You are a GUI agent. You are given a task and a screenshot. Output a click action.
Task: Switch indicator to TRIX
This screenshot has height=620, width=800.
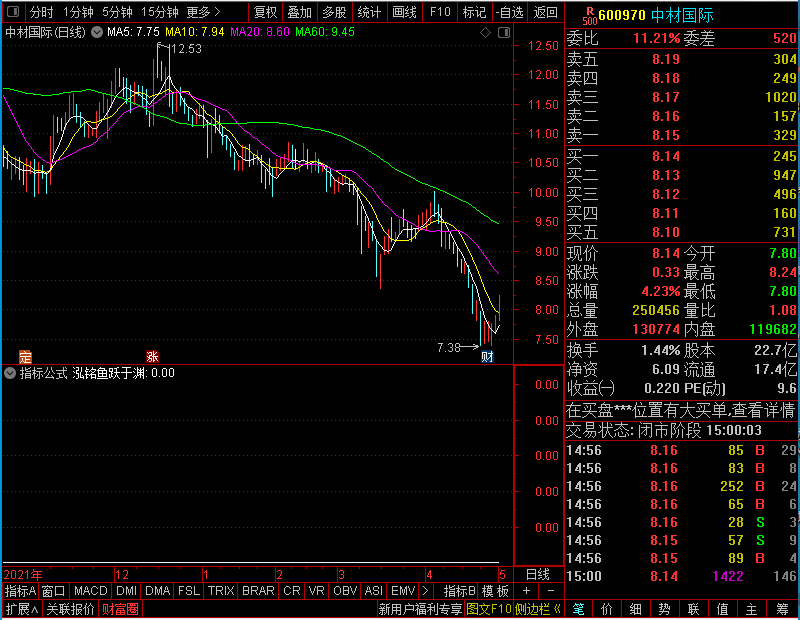221,591
